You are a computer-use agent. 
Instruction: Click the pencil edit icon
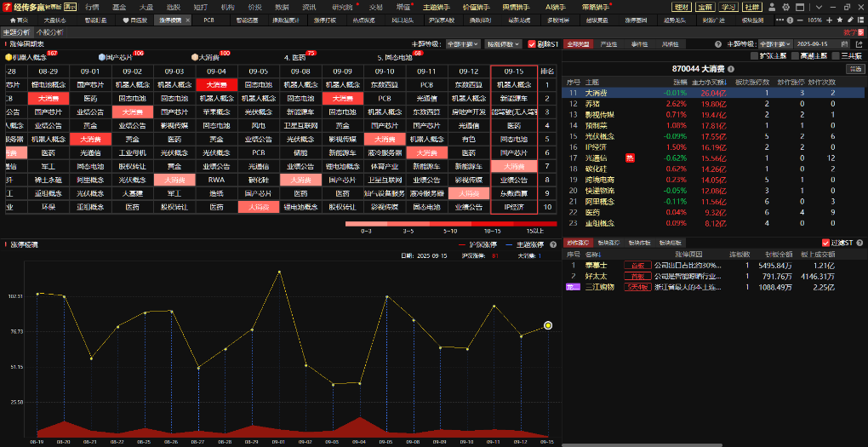(x=850, y=20)
